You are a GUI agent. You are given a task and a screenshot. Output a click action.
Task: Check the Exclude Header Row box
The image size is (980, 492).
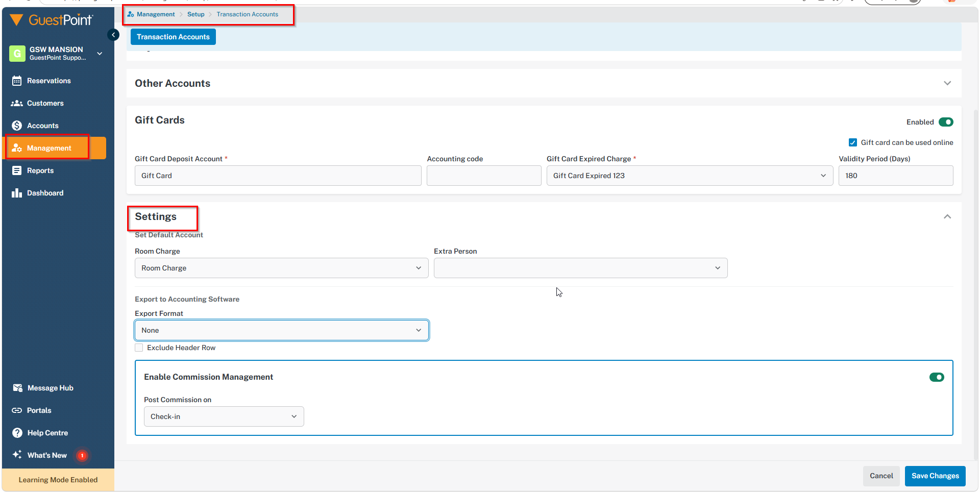139,348
